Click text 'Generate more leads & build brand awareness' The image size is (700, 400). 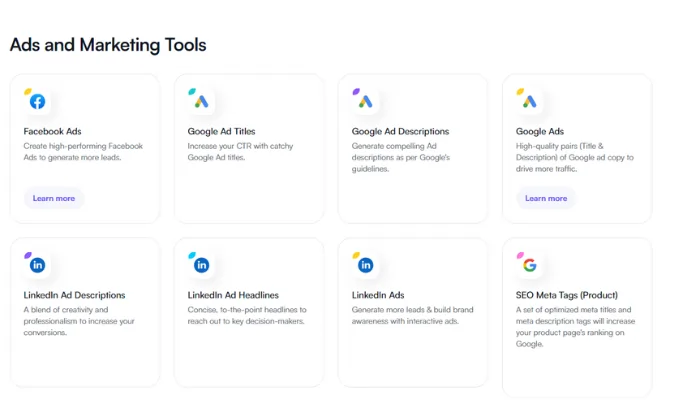[x=412, y=316]
